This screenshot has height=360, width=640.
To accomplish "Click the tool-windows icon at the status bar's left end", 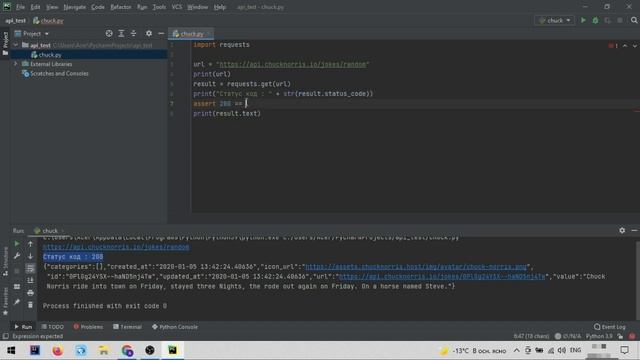I will tap(5, 336).
